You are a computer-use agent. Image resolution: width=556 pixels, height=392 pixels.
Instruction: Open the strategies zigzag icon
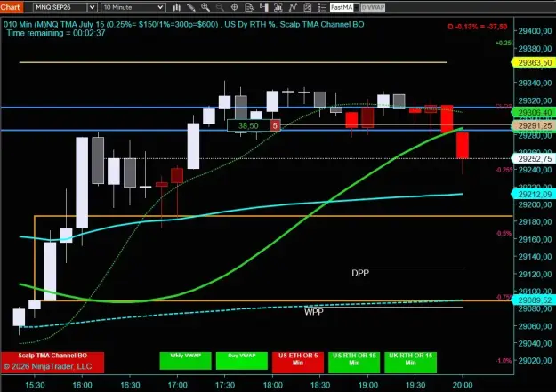(293, 7)
